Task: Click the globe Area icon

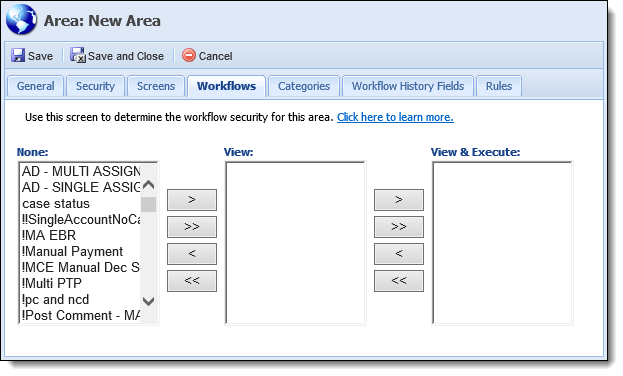Action: [x=21, y=19]
